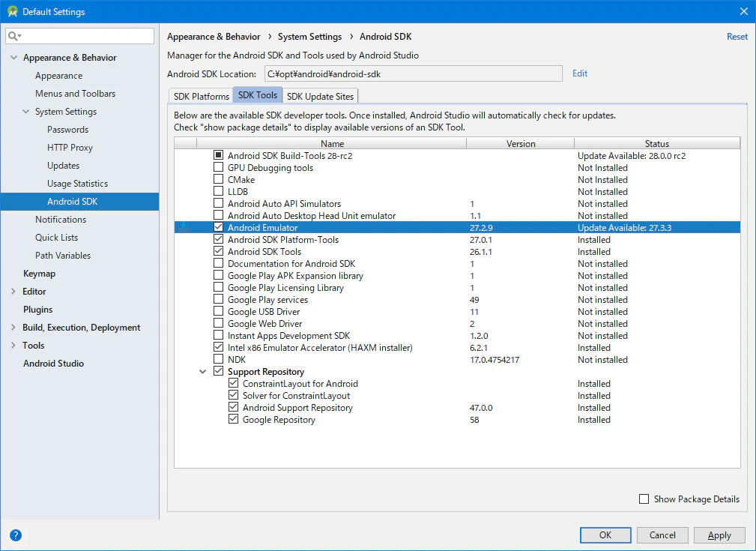Image resolution: width=756 pixels, height=551 pixels.
Task: Click the Android Studio logo in title bar
Action: [x=12, y=11]
